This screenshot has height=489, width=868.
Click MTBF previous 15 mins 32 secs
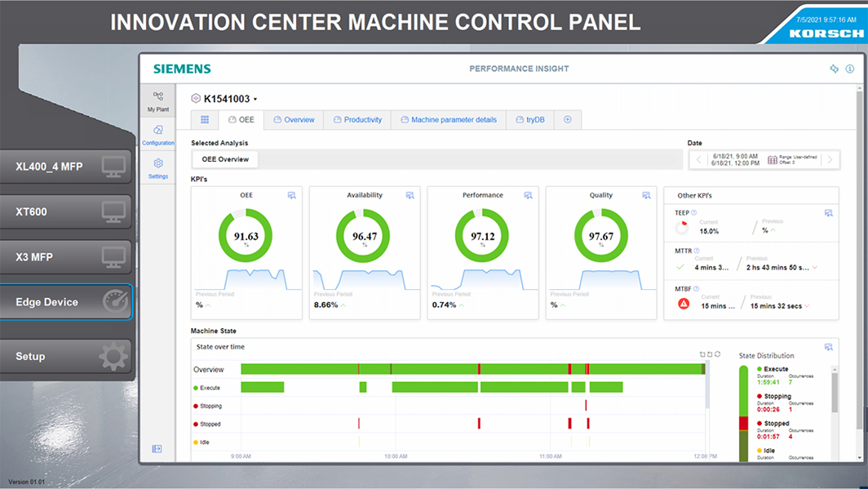(776, 306)
